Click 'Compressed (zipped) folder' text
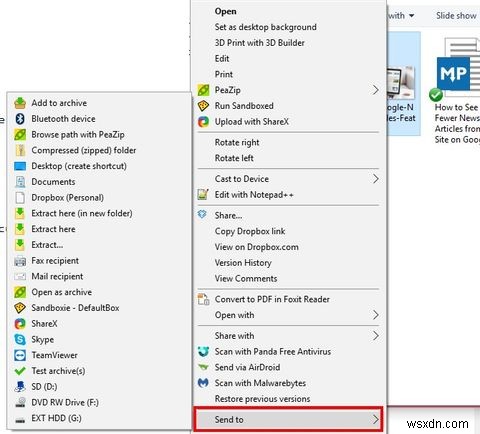The image size is (480, 434). point(84,150)
